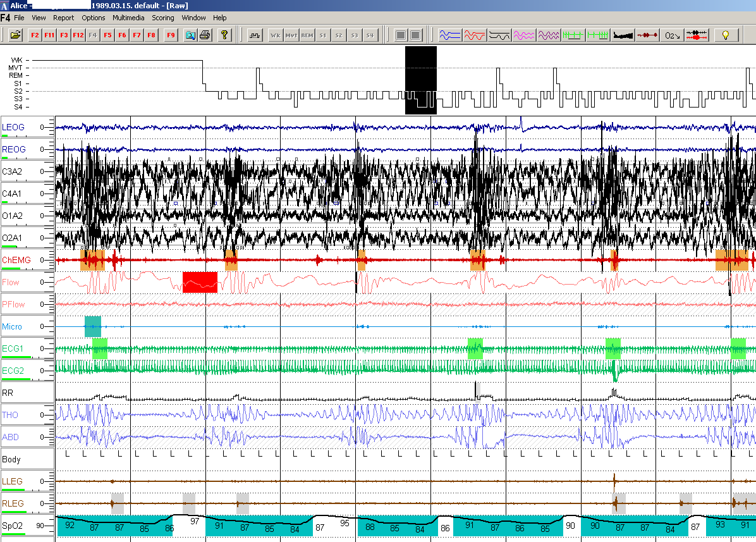
Task: Score epoch as S2 stage
Action: coord(339,35)
